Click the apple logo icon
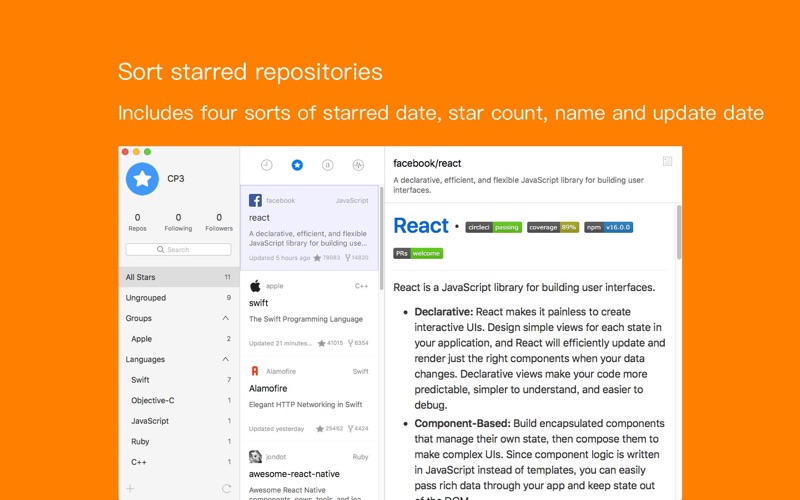This screenshot has width=800, height=500. (255, 286)
